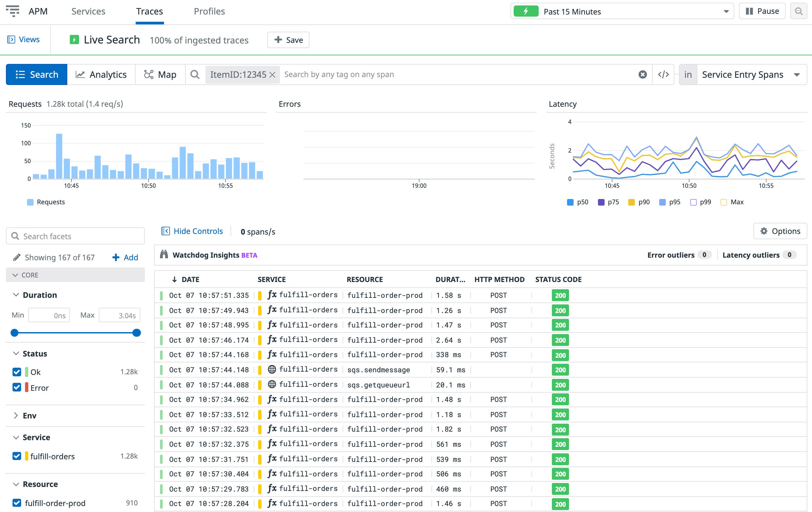812x512 pixels.
Task: Go to the Services tab
Action: (x=88, y=11)
